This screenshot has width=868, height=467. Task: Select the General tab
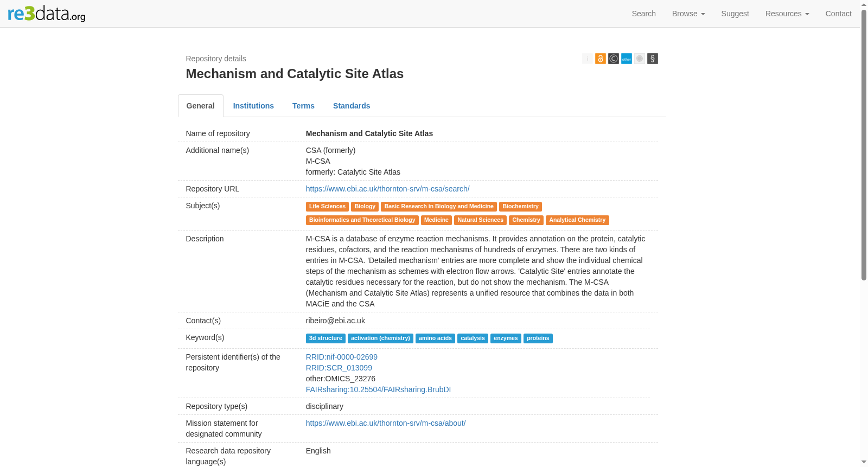click(201, 106)
